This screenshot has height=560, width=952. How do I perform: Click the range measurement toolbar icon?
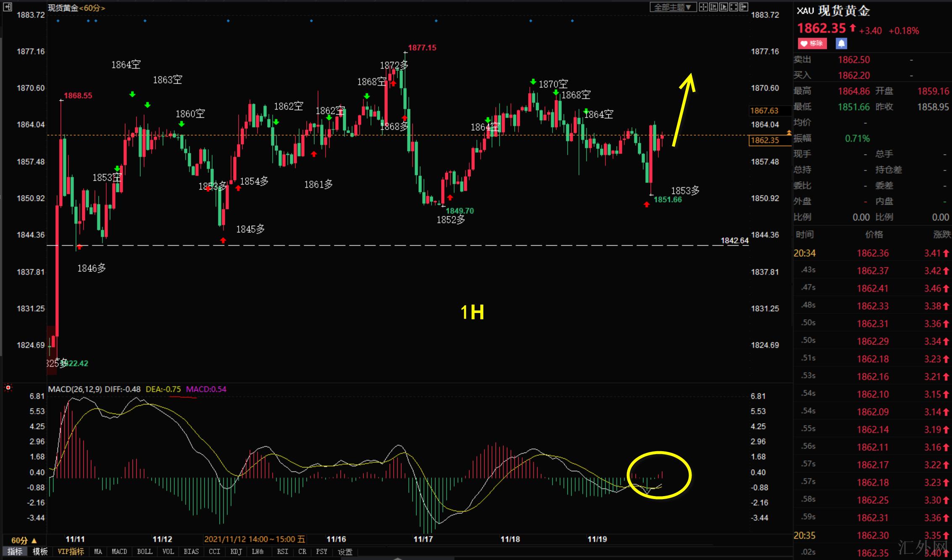pyautogui.click(x=713, y=7)
